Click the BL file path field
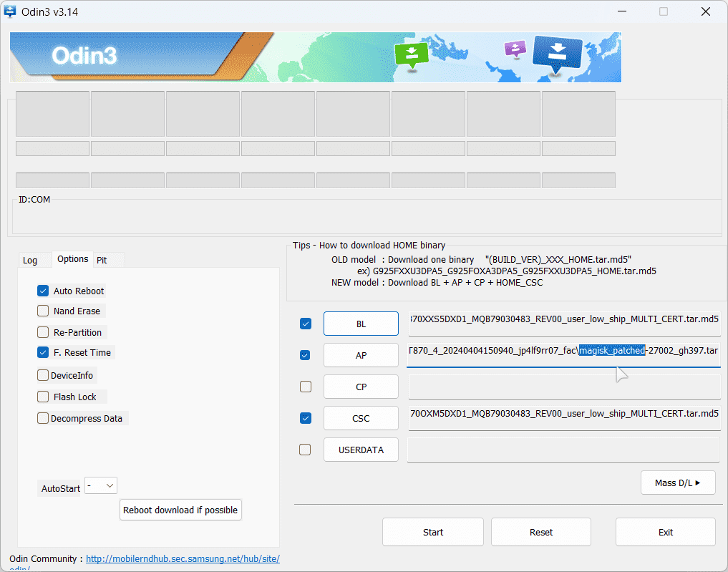The image size is (728, 572). [x=564, y=324]
